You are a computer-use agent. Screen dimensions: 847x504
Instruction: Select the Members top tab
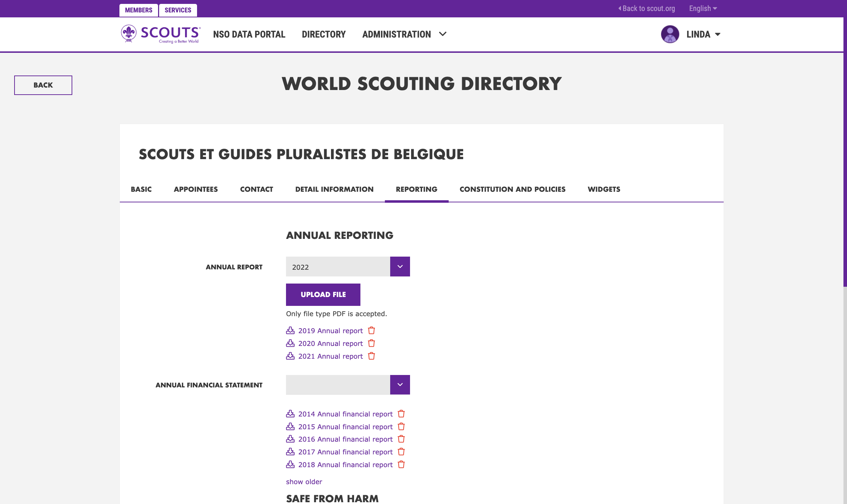(139, 10)
